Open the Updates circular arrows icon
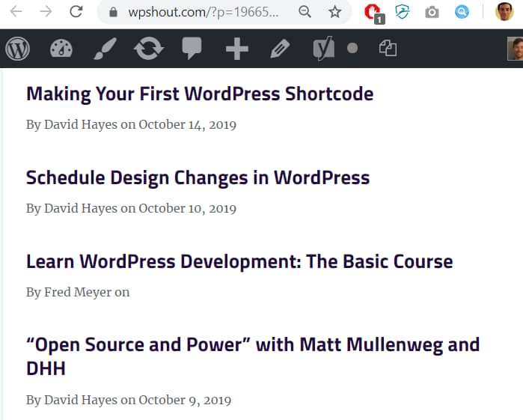Screen dimensions: 523x420 coord(149,49)
